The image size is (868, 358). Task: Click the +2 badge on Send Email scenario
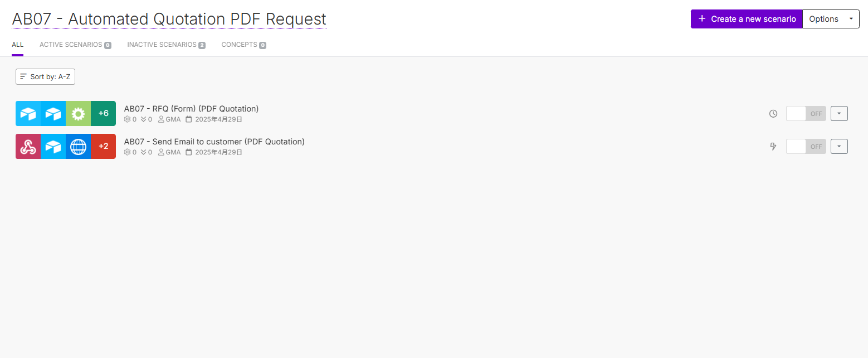pyautogui.click(x=103, y=146)
